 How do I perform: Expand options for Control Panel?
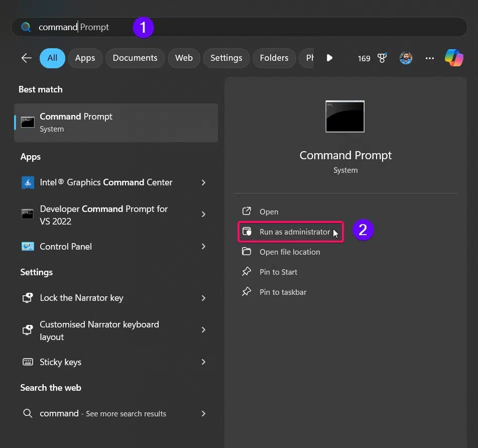(204, 247)
